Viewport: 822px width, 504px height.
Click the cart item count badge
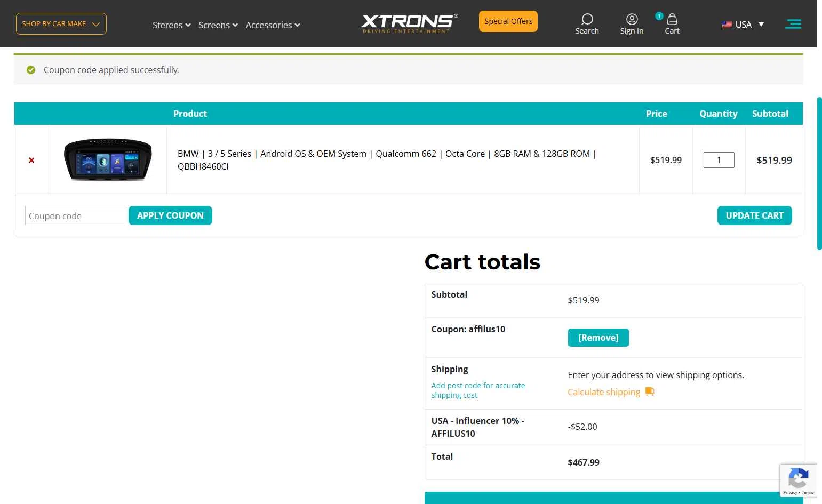[659, 16]
